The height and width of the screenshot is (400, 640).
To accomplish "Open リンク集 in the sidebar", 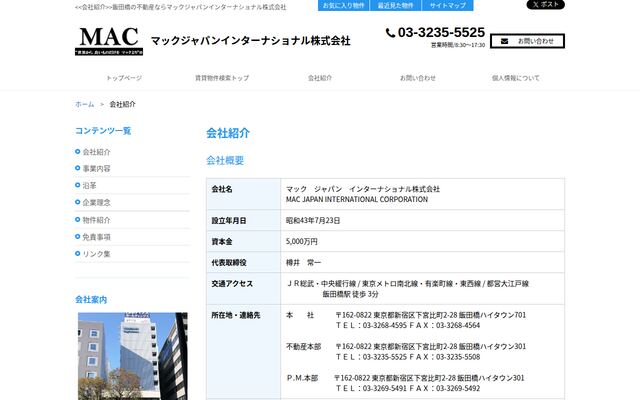I will (96, 254).
